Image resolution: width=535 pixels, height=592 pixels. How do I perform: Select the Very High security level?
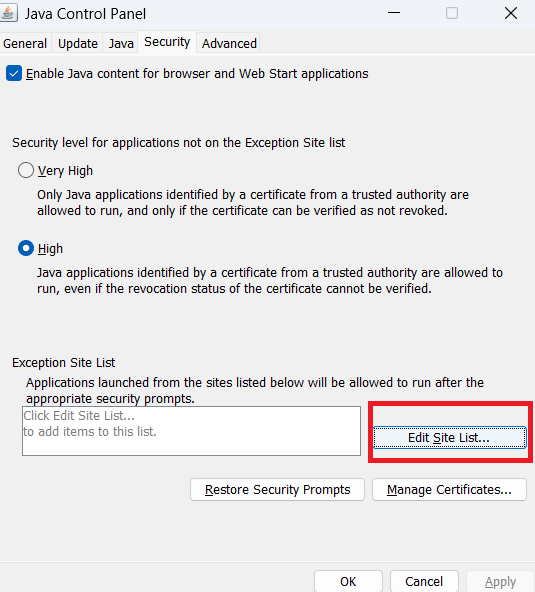click(26, 170)
